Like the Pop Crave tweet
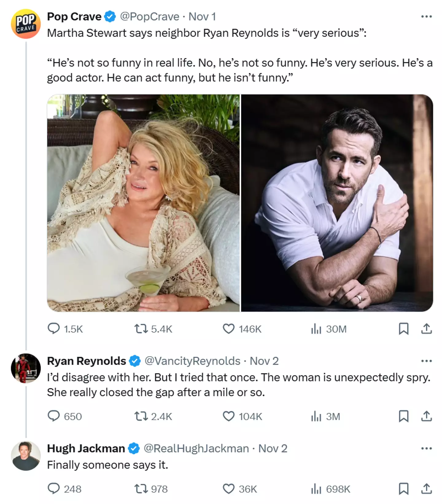Viewport: 442px width, 504px height. 229,329
